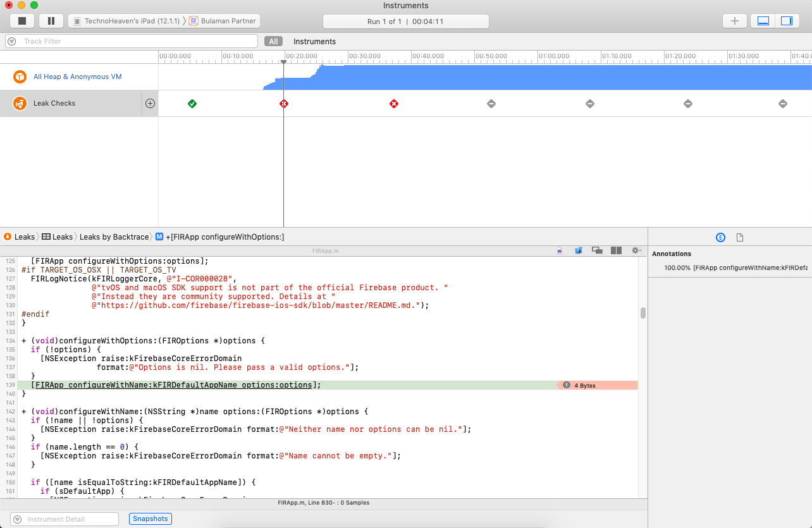Toggle the All track filter button
This screenshot has height=528, width=812.
pyautogui.click(x=273, y=40)
